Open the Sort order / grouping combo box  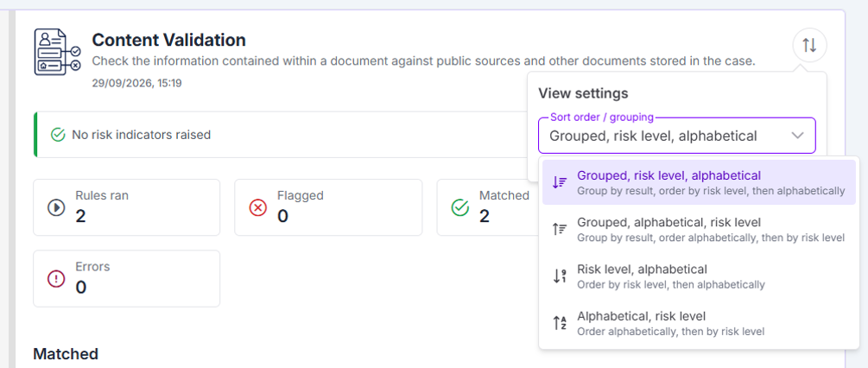coord(676,136)
